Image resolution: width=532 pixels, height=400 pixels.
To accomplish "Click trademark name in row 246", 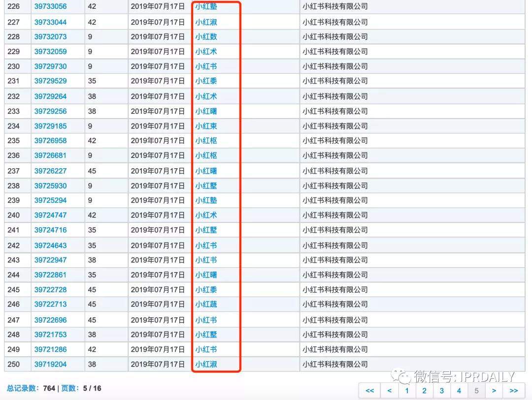I will pyautogui.click(x=206, y=305).
